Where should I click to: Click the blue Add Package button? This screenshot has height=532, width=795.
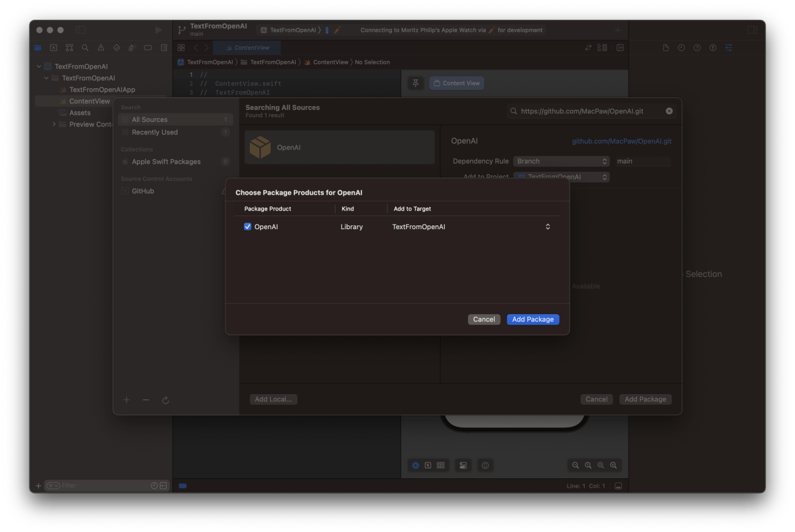[532, 319]
